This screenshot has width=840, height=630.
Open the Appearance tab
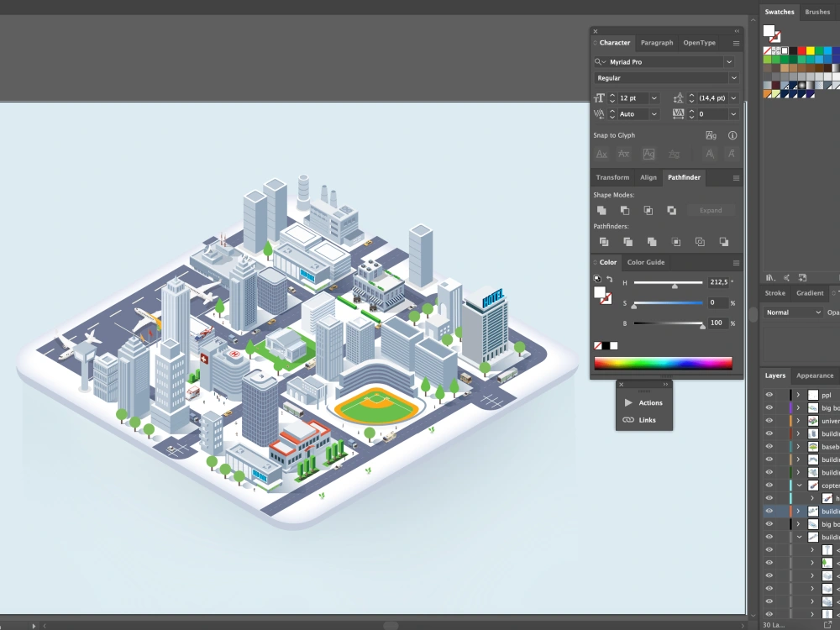click(814, 375)
